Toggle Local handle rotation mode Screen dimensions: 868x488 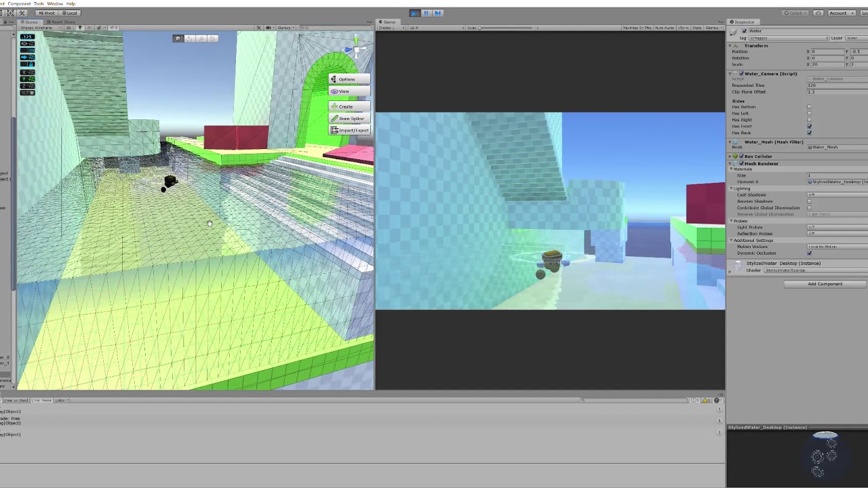point(69,13)
